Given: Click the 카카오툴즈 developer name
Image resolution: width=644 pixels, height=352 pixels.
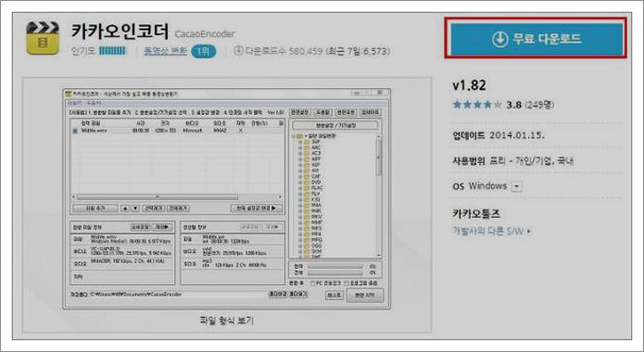Looking at the screenshot, I should 476,214.
